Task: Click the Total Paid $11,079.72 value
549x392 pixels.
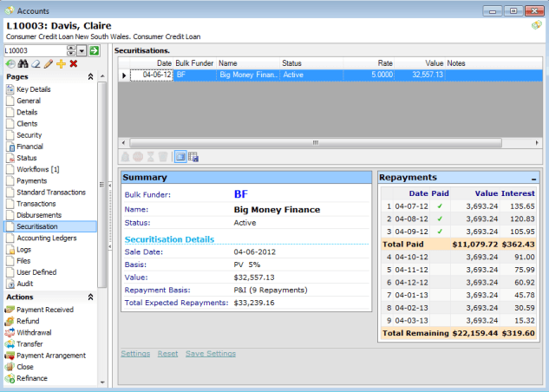Action: [474, 245]
